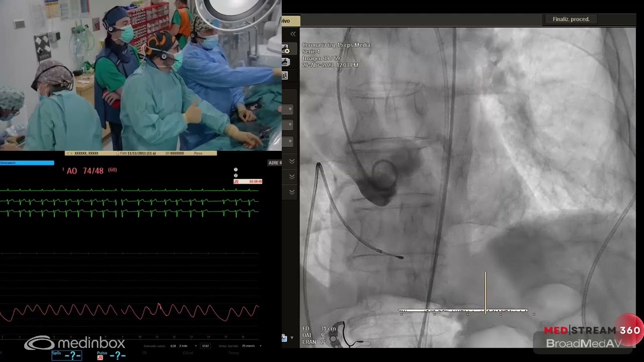The image size is (644, 362).
Task: Open the first sidebar dropdown arrow
Action: tap(290, 109)
